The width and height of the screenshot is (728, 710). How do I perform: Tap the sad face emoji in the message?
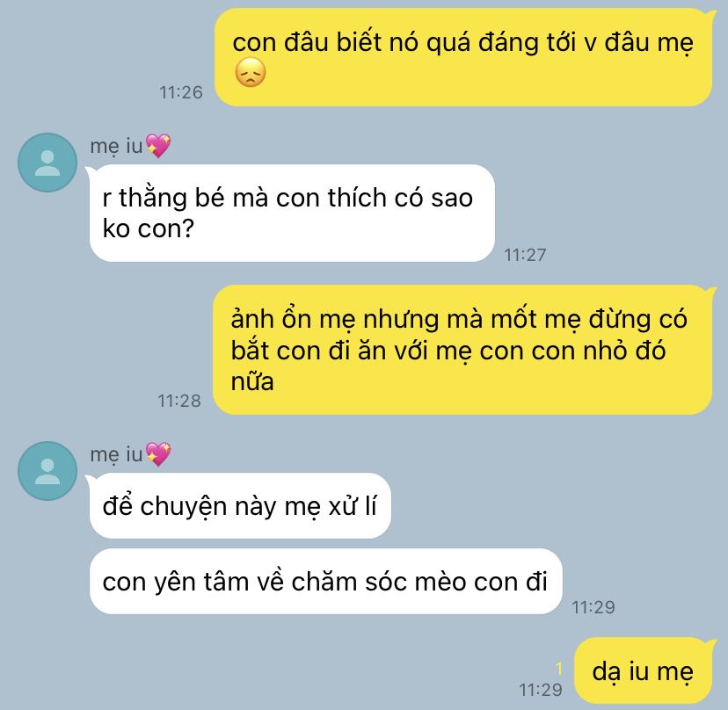coord(251,73)
